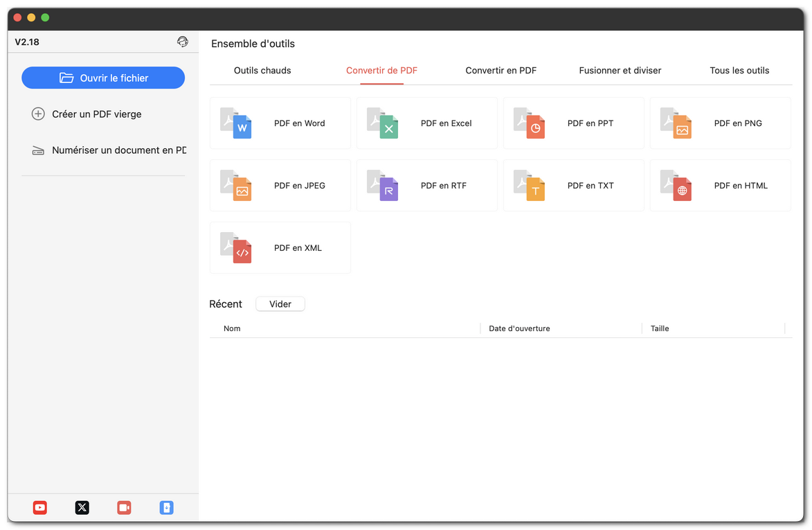Open the Convertir en PDF tab
This screenshot has height=530, width=812.
pyautogui.click(x=500, y=70)
